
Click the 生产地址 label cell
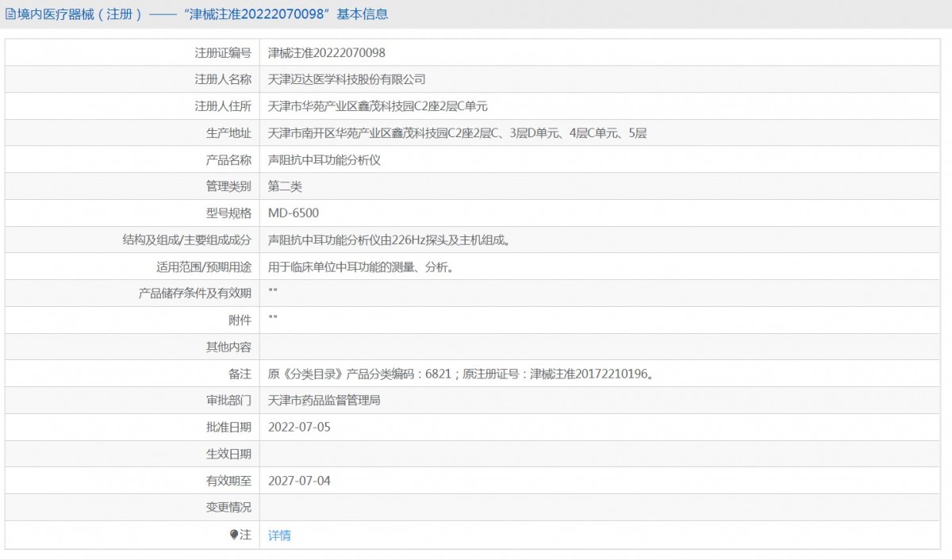pos(132,133)
